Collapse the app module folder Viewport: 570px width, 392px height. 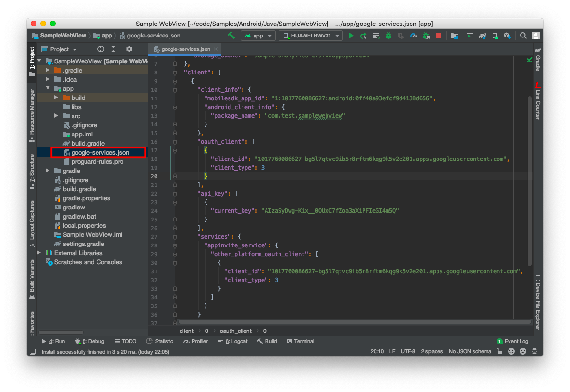(x=48, y=88)
